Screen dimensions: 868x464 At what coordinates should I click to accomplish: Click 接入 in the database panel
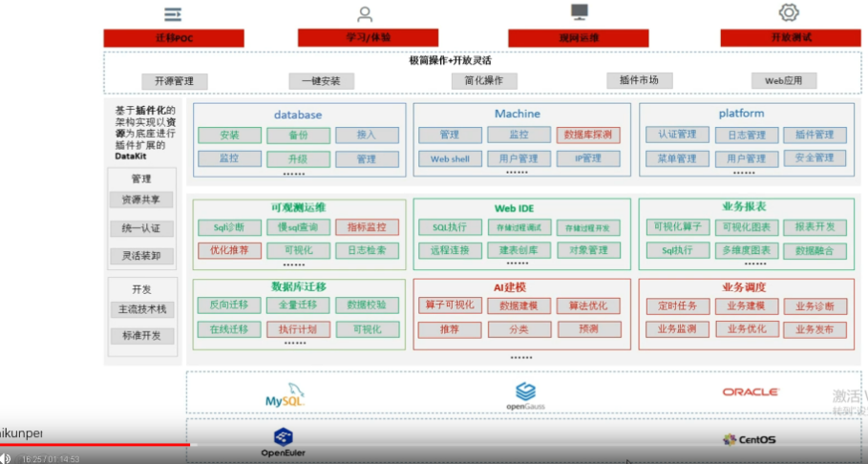[x=367, y=136]
